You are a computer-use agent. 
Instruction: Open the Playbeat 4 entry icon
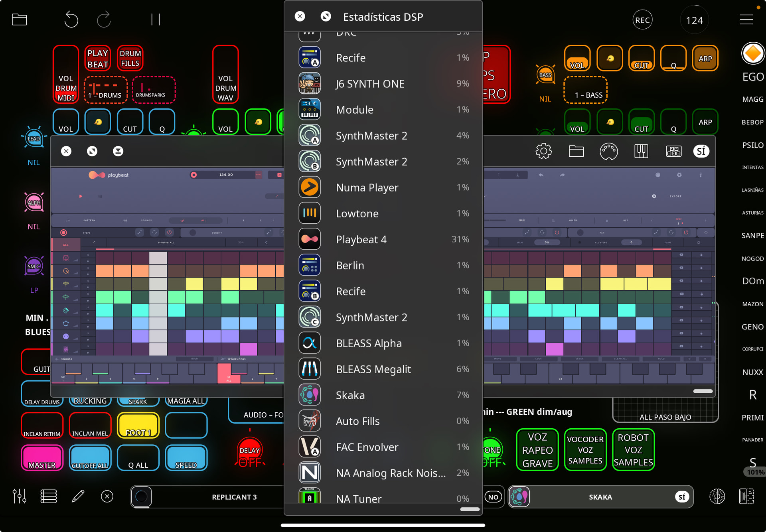coord(309,239)
